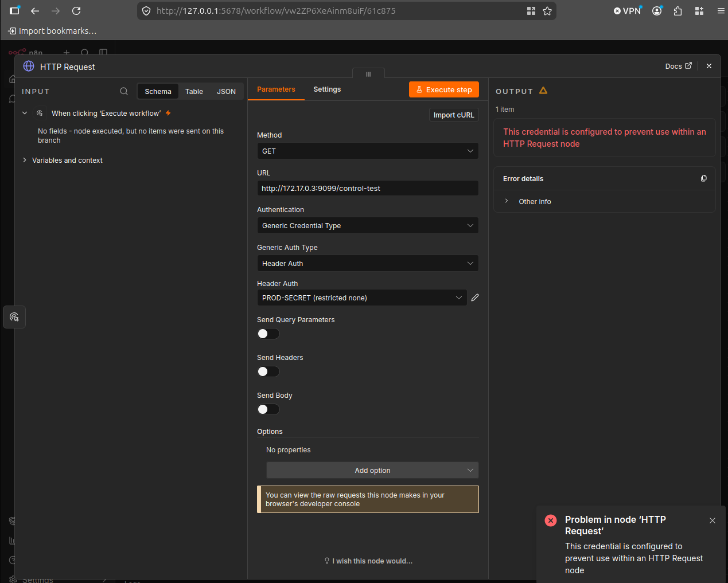Edit the PROD-SECRET credential with pencil icon
The width and height of the screenshot is (728, 583).
click(475, 298)
